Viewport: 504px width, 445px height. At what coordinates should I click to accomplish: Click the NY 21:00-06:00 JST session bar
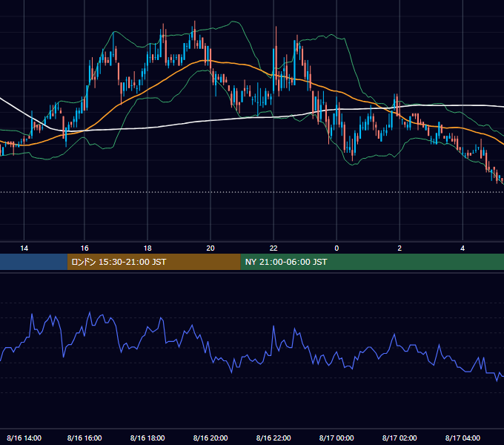click(x=372, y=262)
